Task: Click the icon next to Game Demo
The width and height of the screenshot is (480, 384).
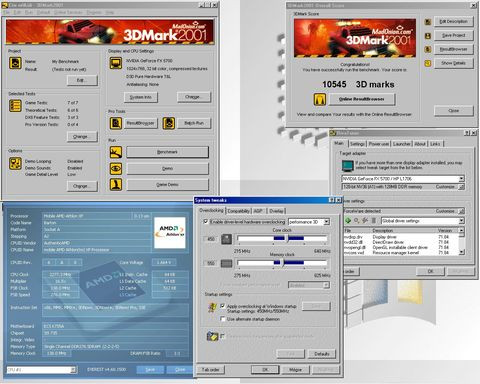Action: pyautogui.click(x=116, y=184)
